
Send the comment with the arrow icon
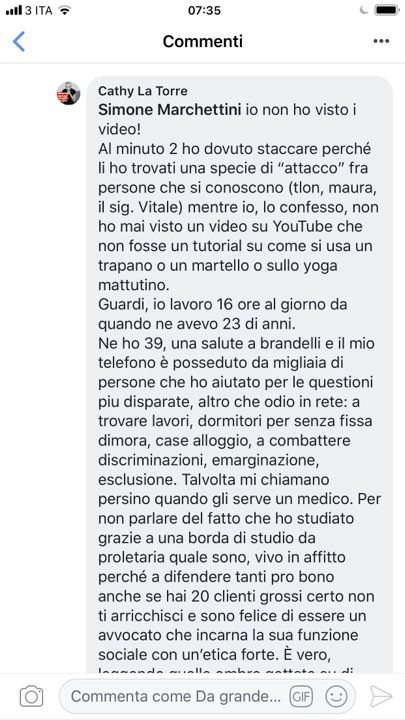tap(381, 697)
